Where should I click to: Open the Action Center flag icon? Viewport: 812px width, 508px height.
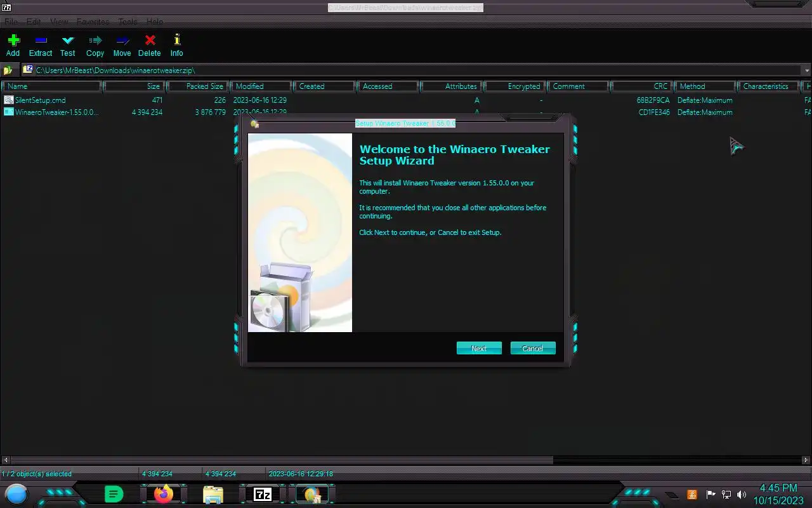(x=710, y=494)
